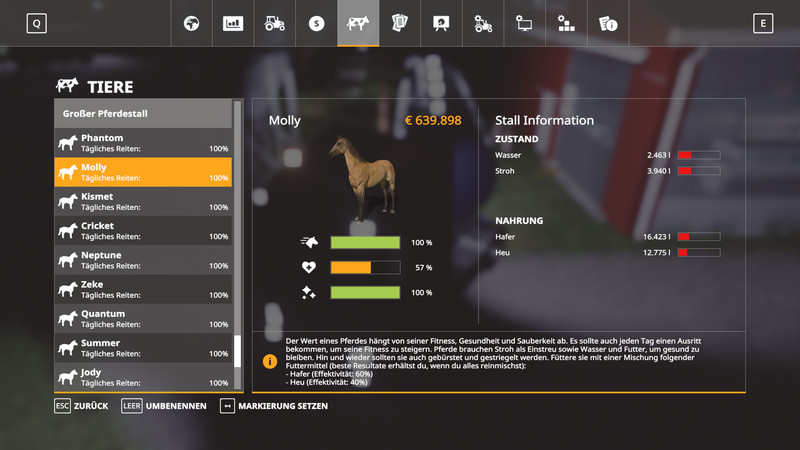The height and width of the screenshot is (450, 800).
Task: Choose Neptune from the horse list
Action: [143, 260]
